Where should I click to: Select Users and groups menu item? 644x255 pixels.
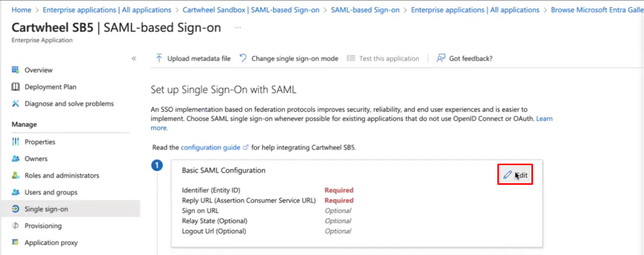(51, 192)
